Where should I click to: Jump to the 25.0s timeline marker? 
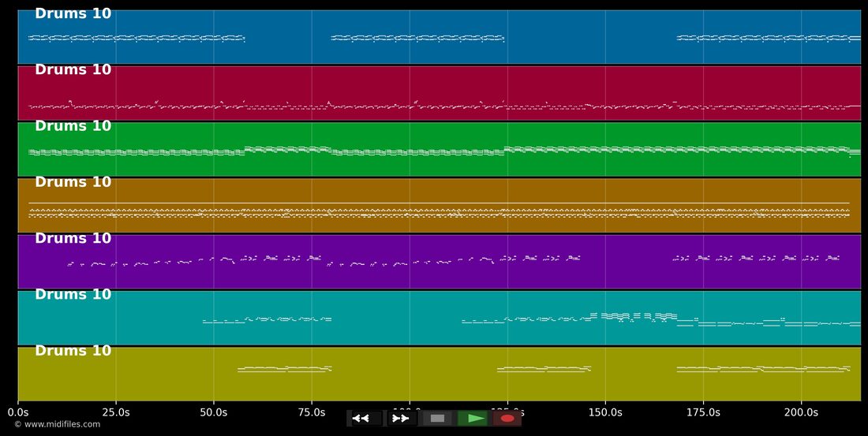tap(116, 412)
